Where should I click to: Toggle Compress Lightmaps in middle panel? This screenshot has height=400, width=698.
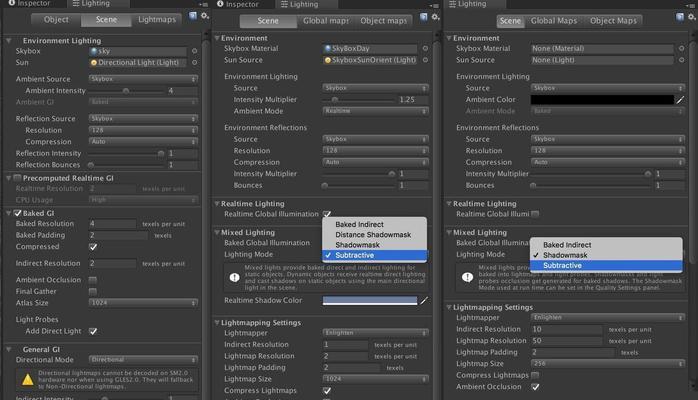(327, 391)
